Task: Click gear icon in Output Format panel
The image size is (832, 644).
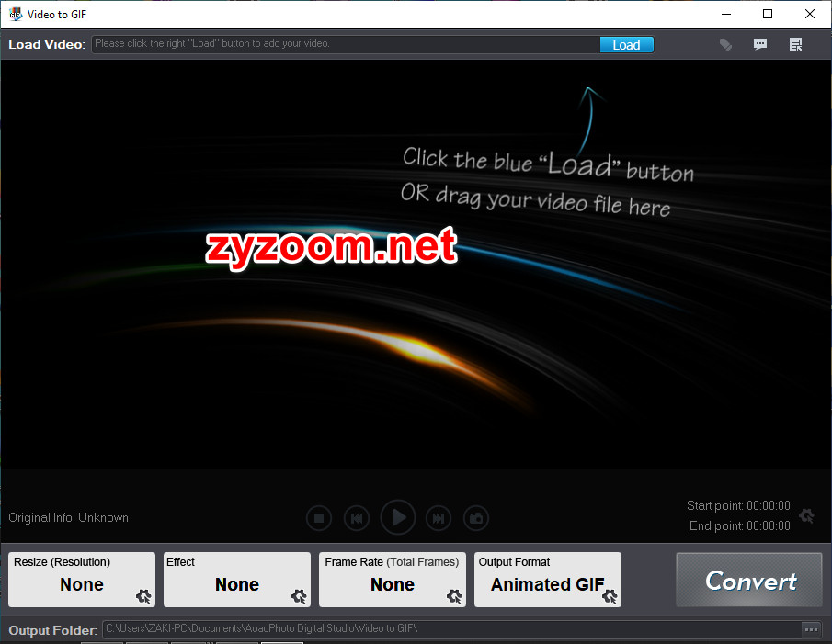Action: pyautogui.click(x=610, y=596)
